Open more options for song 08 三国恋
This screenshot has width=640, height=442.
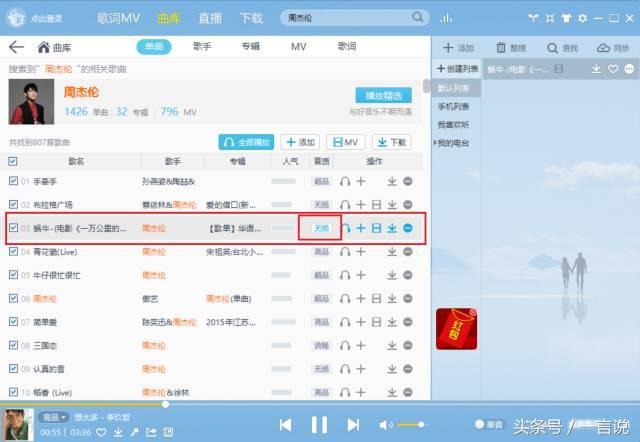[x=408, y=346]
